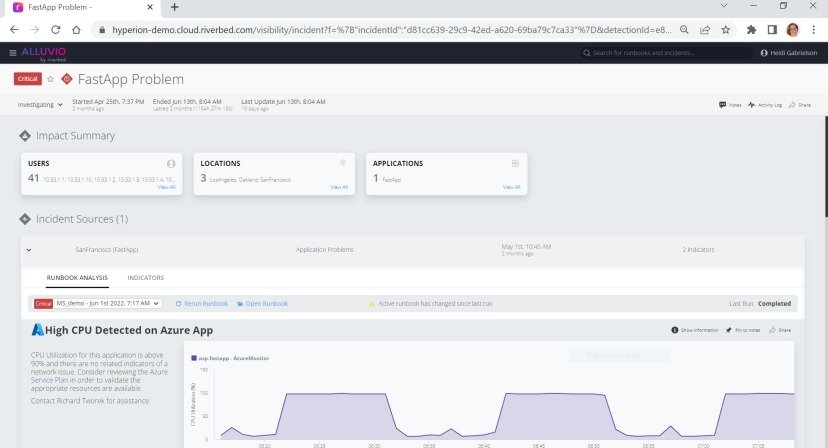This screenshot has width=828, height=448.
Task: Share the High CPU Detected chart
Action: point(780,330)
